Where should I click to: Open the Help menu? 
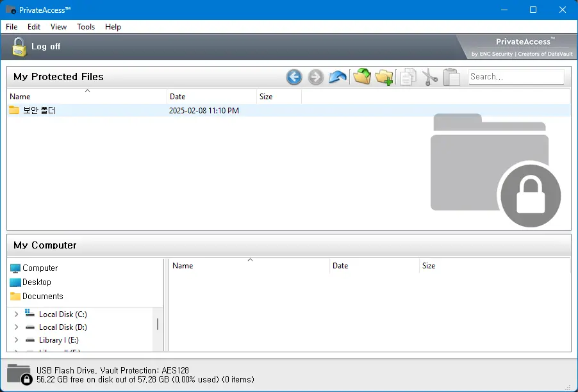coord(113,27)
